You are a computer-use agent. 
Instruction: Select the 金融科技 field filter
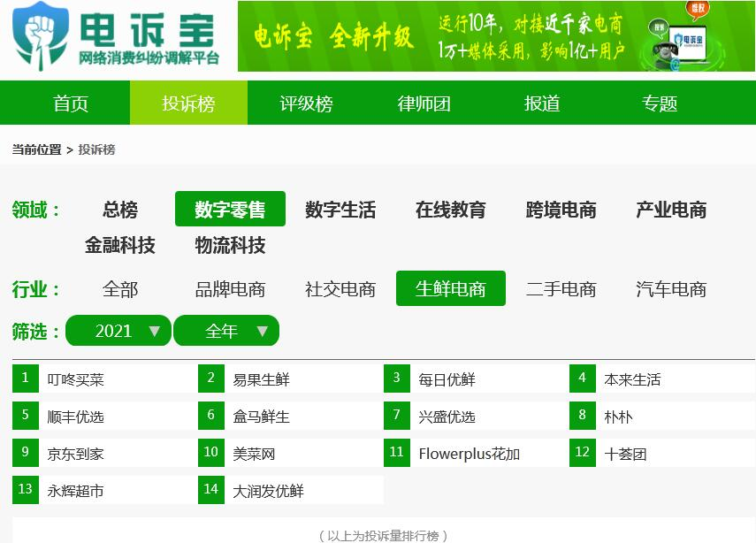tap(120, 244)
